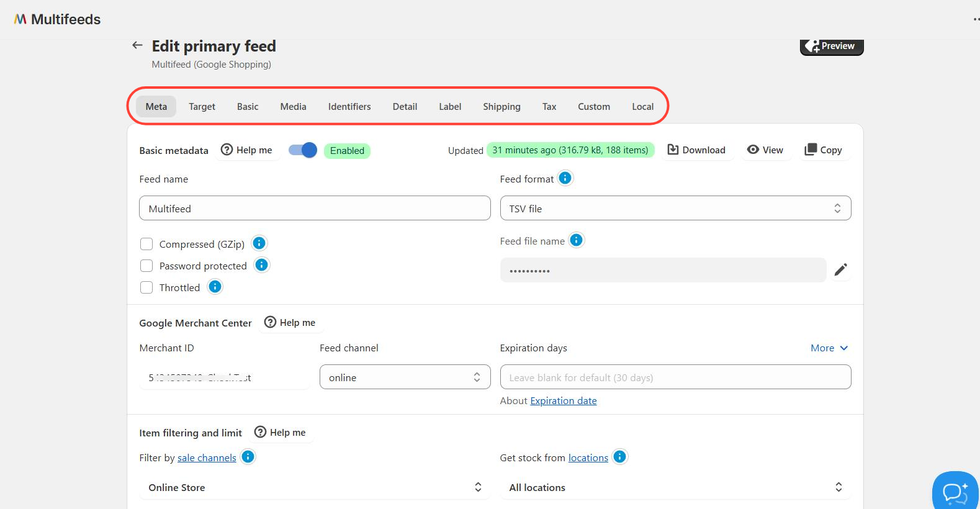Enable Password protected checkbox
This screenshot has width=980, height=509.
point(146,266)
